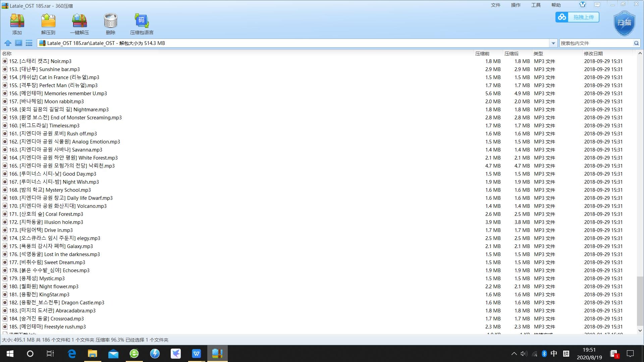644x362 pixels.
Task: Open the 文件 menu
Action: point(495,5)
